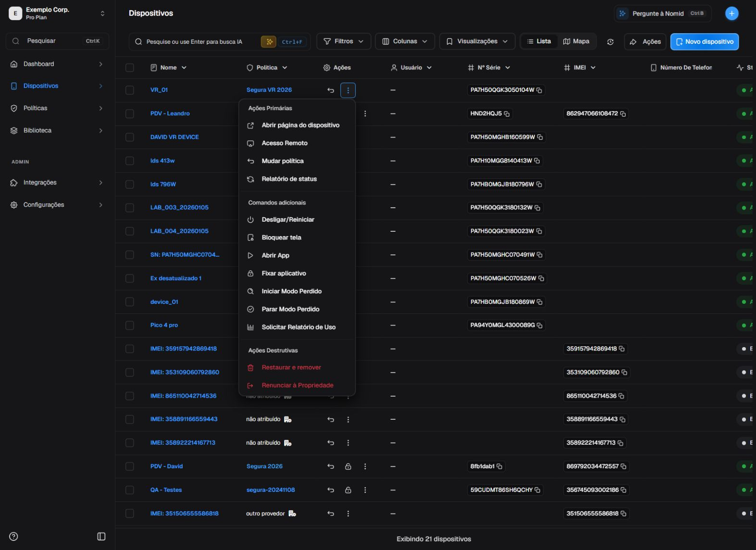Tick the checkbox for Pico 4 pro

(x=130, y=325)
